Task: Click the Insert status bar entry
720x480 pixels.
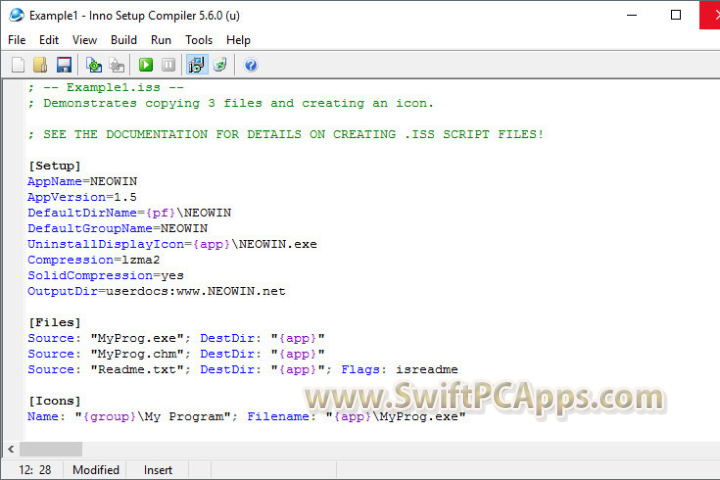Action: 158,470
